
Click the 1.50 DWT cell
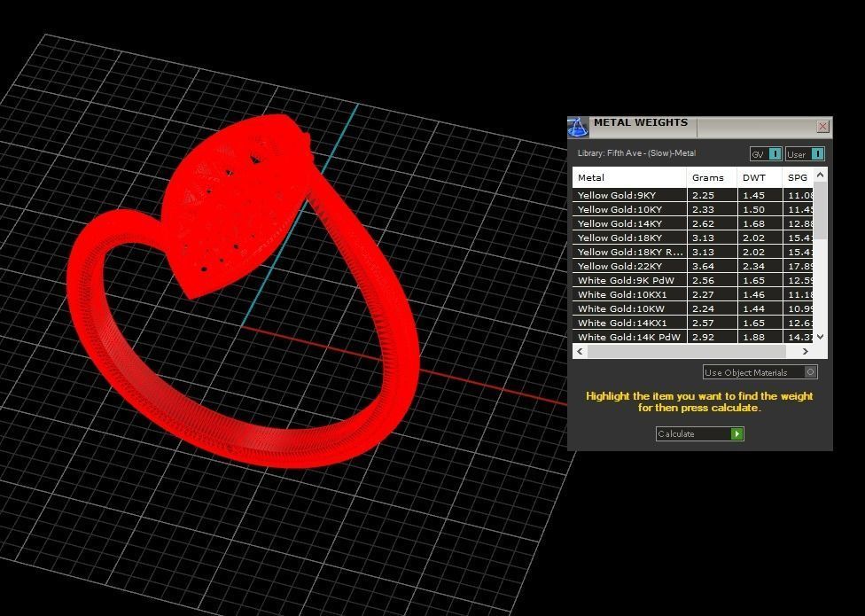(760, 209)
